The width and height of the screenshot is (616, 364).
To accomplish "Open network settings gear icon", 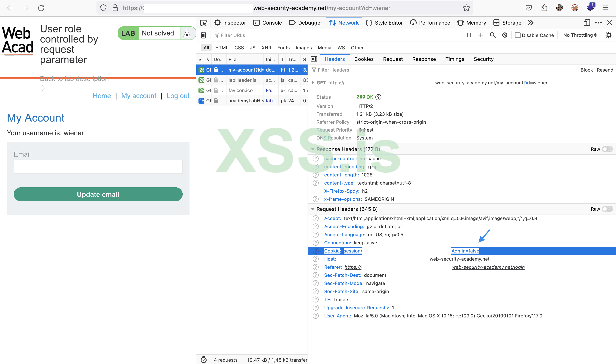I will (x=608, y=35).
